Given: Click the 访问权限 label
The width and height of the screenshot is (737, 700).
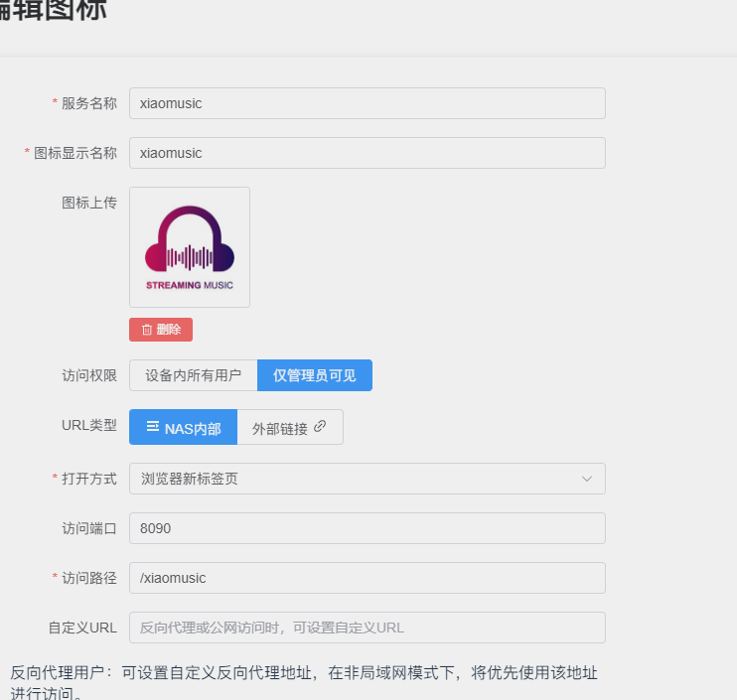Looking at the screenshot, I should [x=88, y=376].
